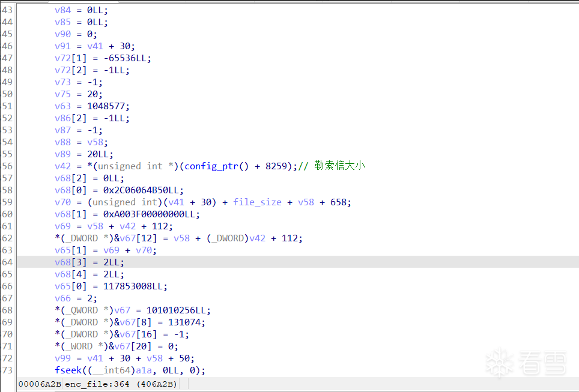579x392 pixels.
Task: Click the line "v75 = 20;"
Action: [x=79, y=94]
